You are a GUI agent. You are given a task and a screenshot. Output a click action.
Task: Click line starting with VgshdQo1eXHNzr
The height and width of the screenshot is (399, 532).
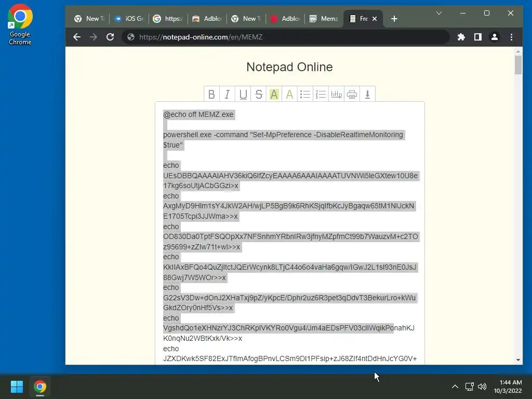pos(289,328)
